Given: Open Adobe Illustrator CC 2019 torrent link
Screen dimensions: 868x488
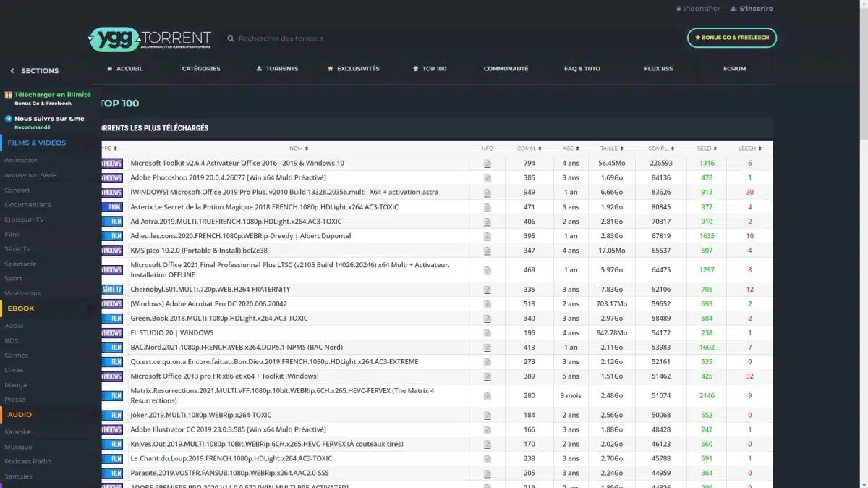Looking at the screenshot, I should (x=228, y=430).
